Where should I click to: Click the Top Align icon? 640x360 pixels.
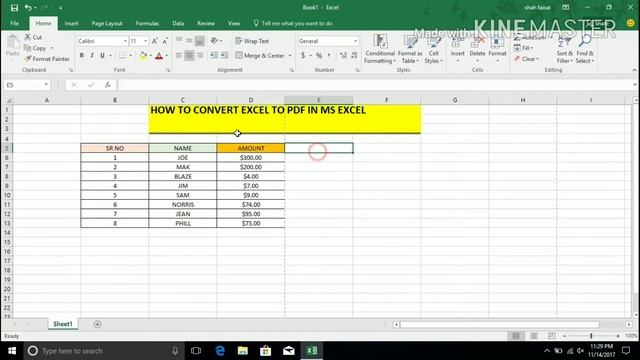click(x=179, y=41)
